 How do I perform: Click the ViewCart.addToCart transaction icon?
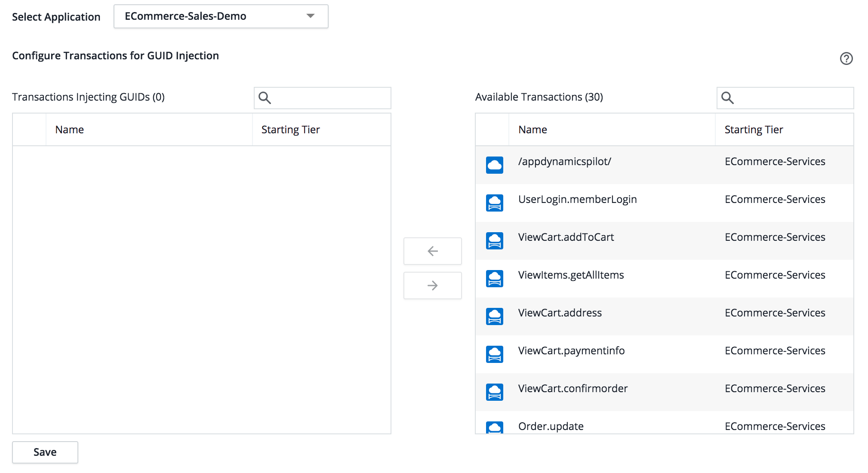(x=495, y=241)
